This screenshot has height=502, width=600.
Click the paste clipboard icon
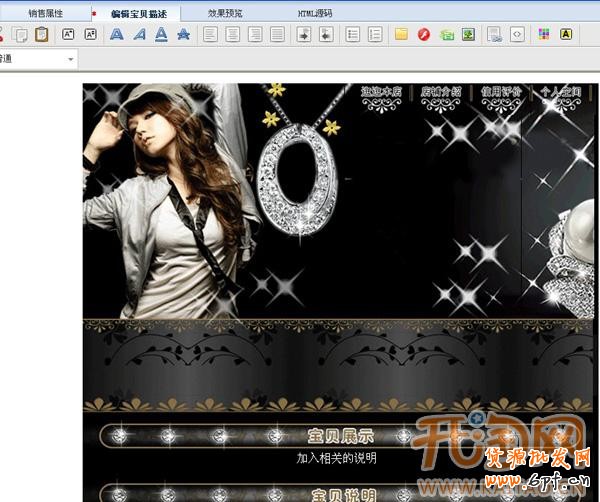pos(41,35)
